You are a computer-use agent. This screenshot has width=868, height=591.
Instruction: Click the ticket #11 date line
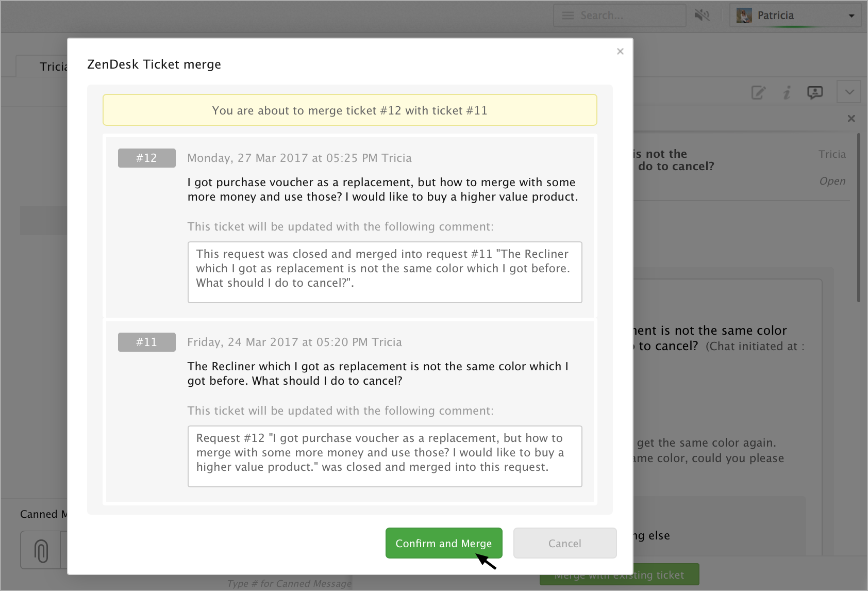point(294,342)
